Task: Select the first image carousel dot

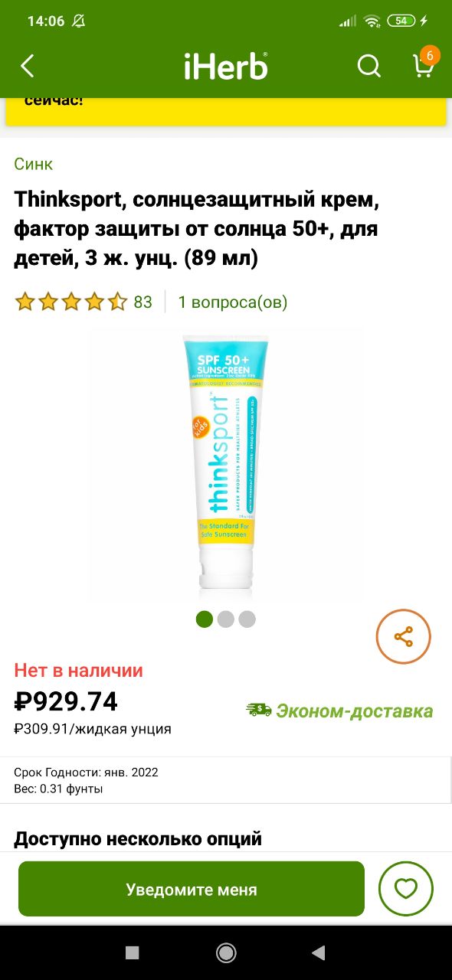Action: [x=205, y=619]
